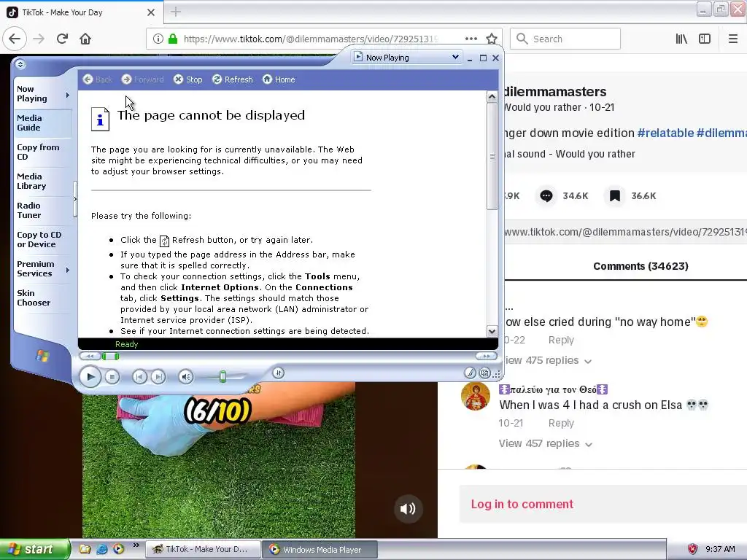Skip to previous track in Media Player
The height and width of the screenshot is (560, 747).
click(x=139, y=377)
